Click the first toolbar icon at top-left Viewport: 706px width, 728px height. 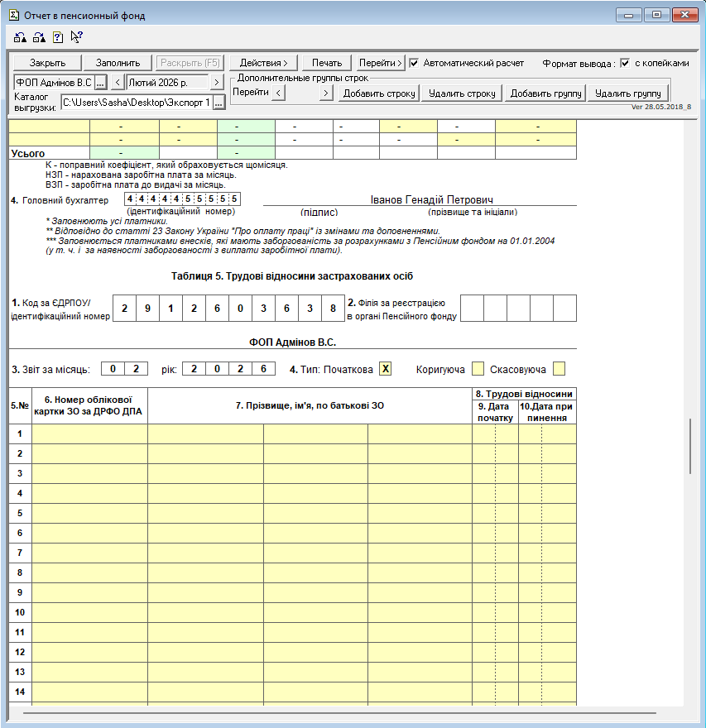click(x=20, y=36)
